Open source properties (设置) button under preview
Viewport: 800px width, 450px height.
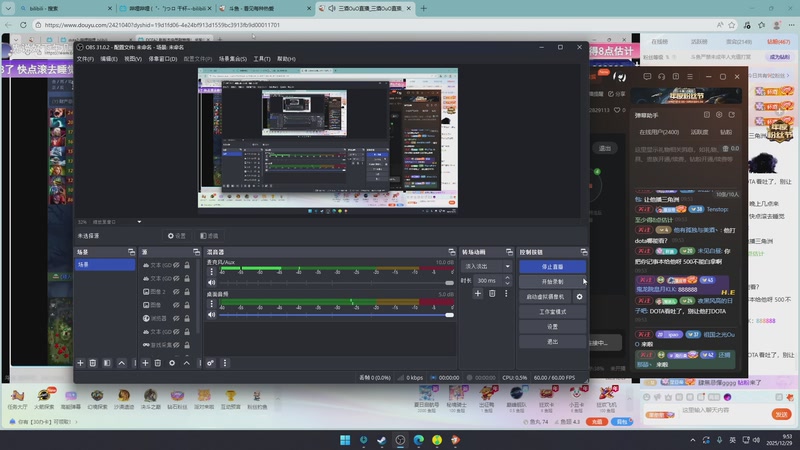click(177, 236)
